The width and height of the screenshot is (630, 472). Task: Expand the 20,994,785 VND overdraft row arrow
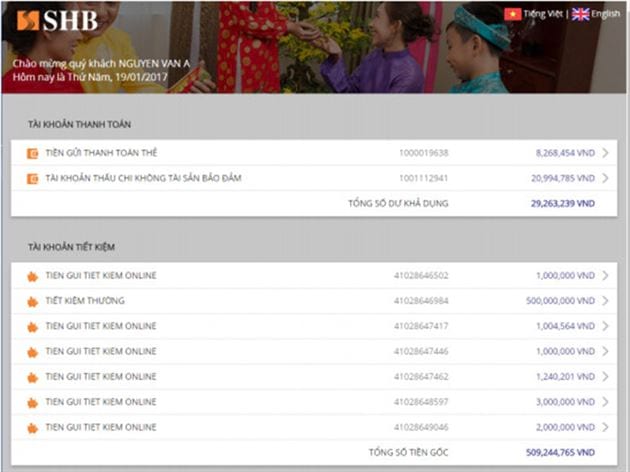605,179
